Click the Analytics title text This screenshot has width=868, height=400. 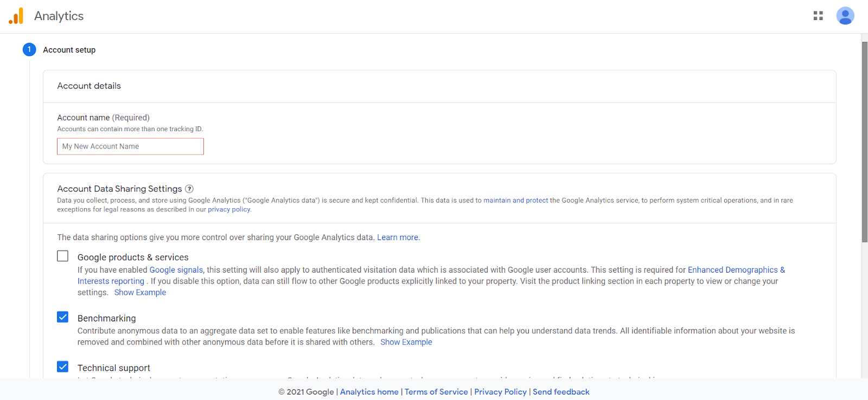tap(59, 16)
